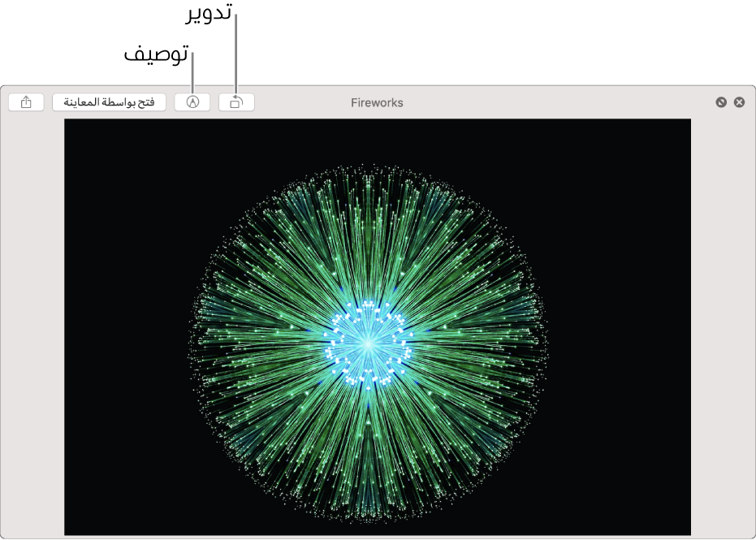Click the right edge of the green firework burst
The width and height of the screenshot is (756, 540).
coord(542,345)
